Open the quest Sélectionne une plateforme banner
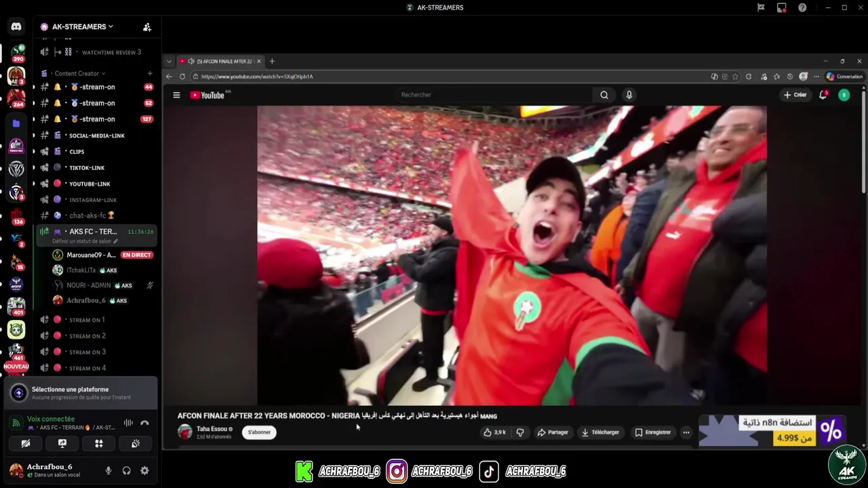The height and width of the screenshot is (488, 868). (x=81, y=393)
